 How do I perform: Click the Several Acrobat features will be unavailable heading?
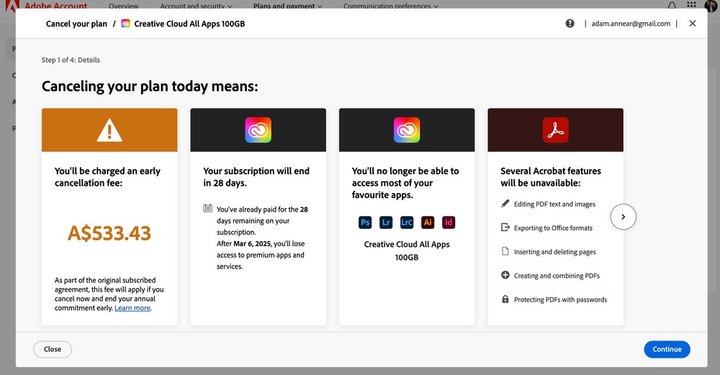point(551,177)
